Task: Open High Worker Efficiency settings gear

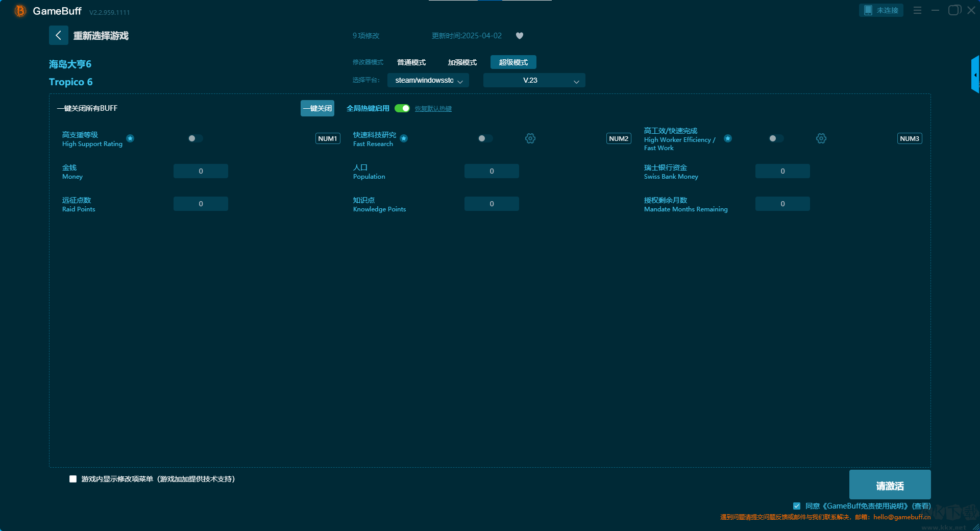Action: 821,138
